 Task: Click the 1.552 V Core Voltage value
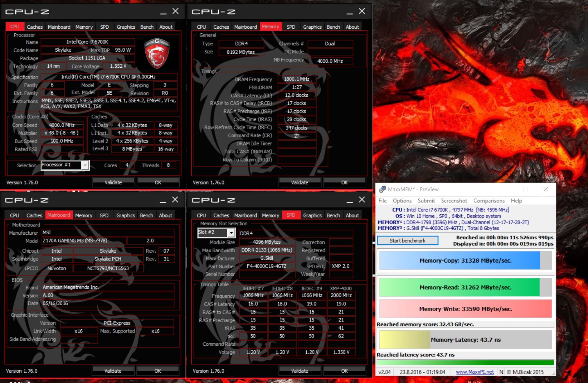pyautogui.click(x=118, y=66)
